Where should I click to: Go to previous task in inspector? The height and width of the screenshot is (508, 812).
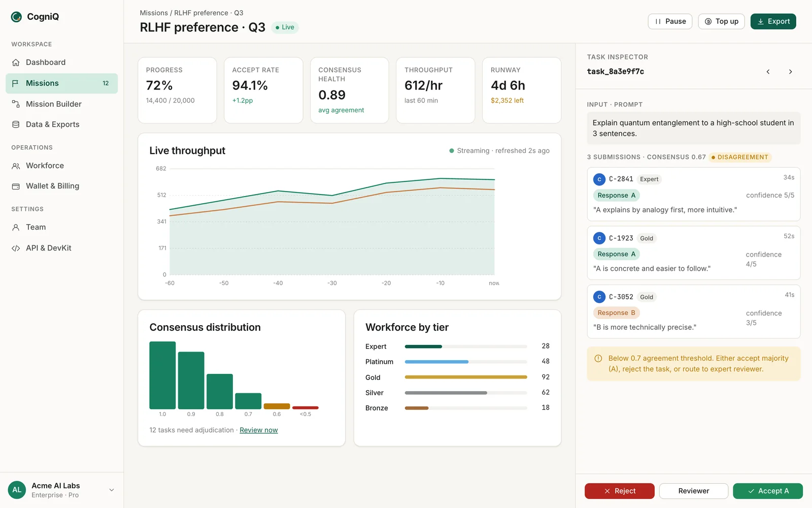click(768, 72)
